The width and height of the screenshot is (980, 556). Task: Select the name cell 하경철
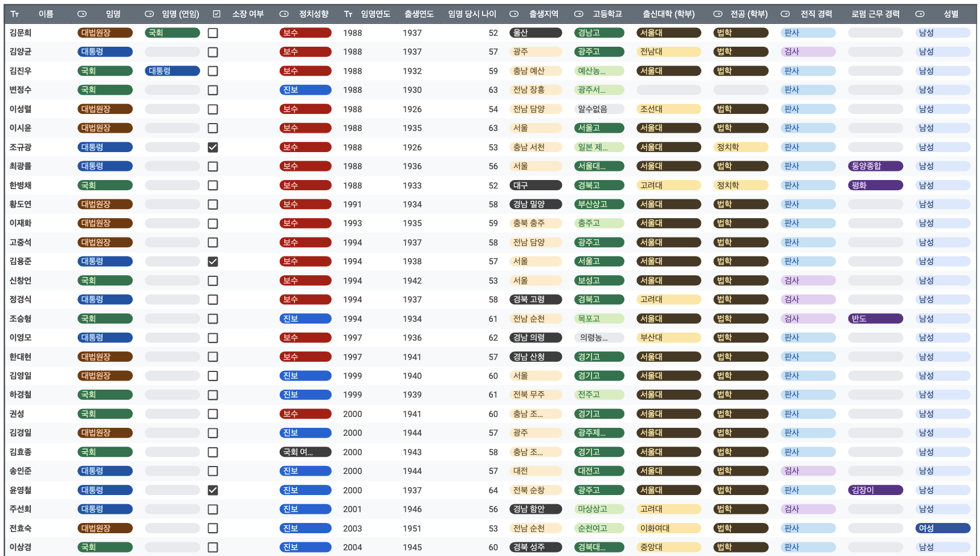[21, 394]
